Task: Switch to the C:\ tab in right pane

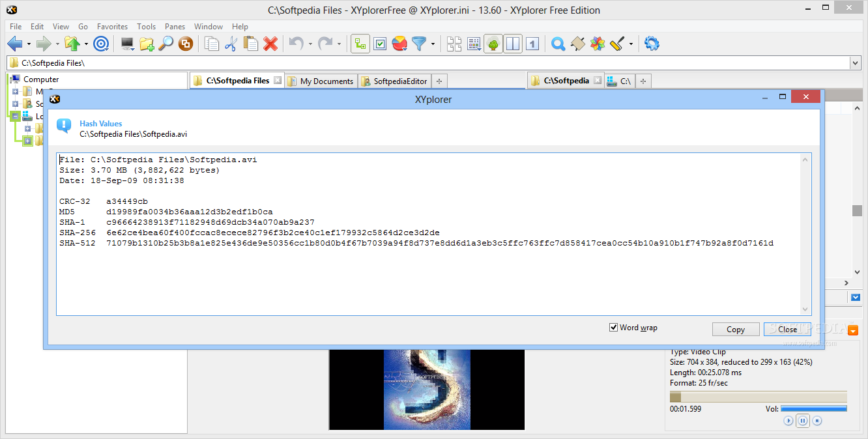Action: (619, 81)
